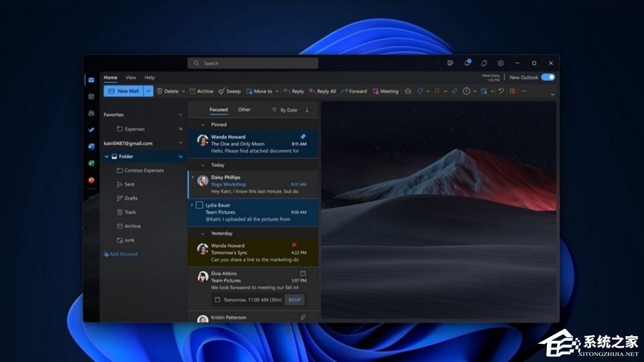644x362 pixels.
Task: Click the red flag on Tomorrow's Sync email
Action: [294, 245]
